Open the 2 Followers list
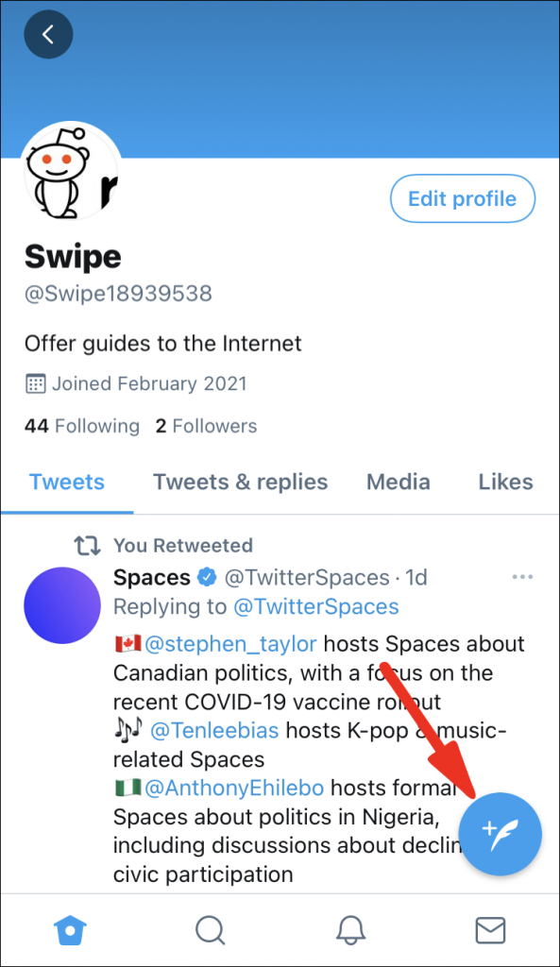Viewport: 560px width, 967px height. [206, 426]
